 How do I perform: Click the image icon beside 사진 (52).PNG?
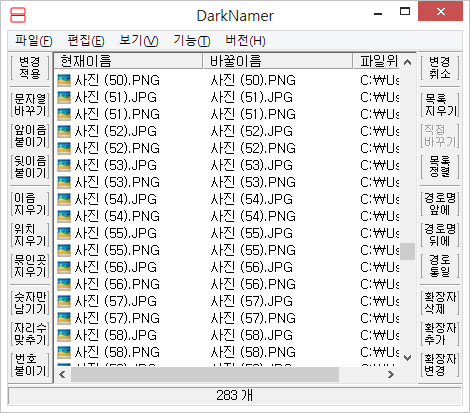[x=64, y=148]
